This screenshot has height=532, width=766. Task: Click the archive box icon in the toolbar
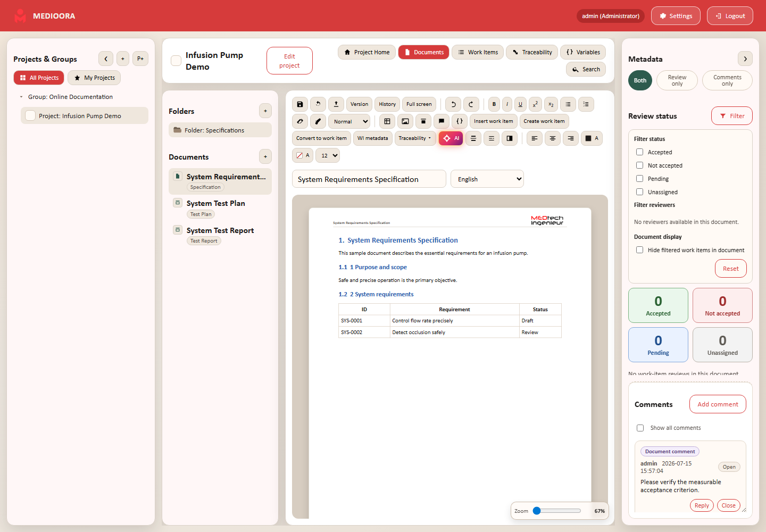(423, 121)
